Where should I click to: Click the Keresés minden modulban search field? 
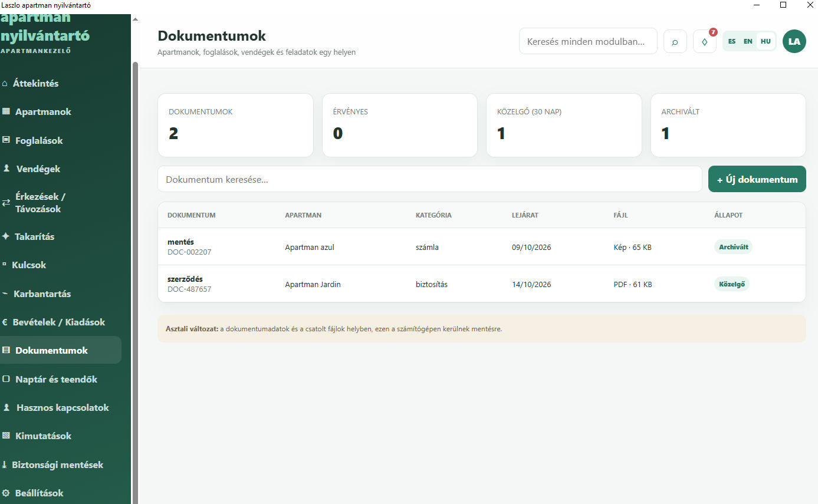point(588,41)
